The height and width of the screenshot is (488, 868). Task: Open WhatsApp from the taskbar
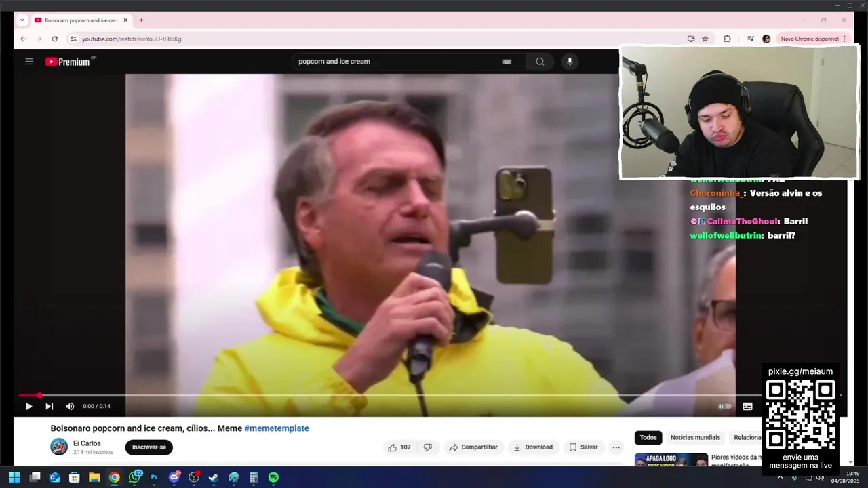click(134, 477)
